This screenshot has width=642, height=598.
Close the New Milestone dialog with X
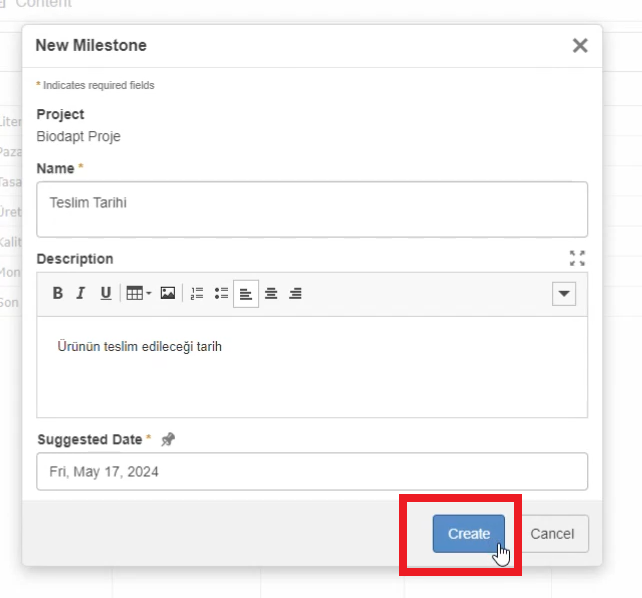click(579, 45)
